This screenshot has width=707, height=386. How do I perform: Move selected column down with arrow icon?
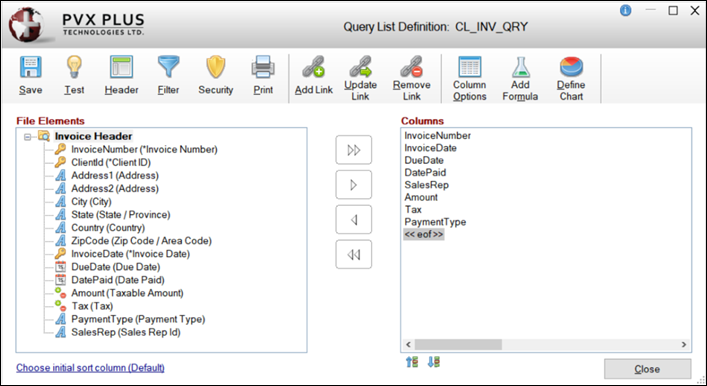pyautogui.click(x=433, y=362)
